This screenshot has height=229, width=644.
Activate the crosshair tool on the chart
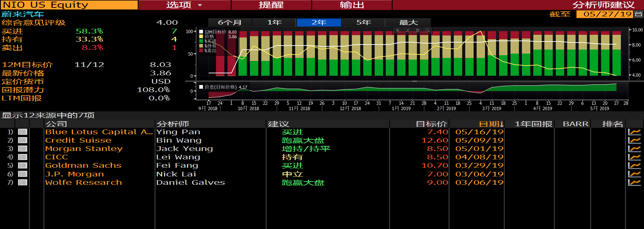tap(397, 30)
